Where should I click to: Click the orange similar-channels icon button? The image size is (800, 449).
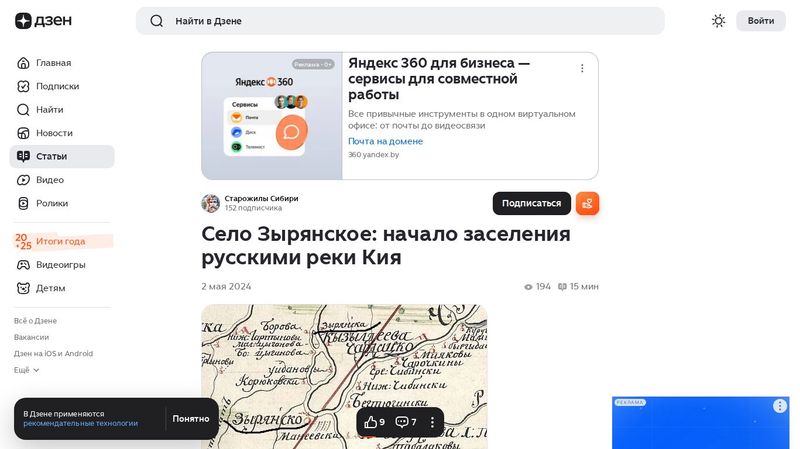[x=587, y=203]
